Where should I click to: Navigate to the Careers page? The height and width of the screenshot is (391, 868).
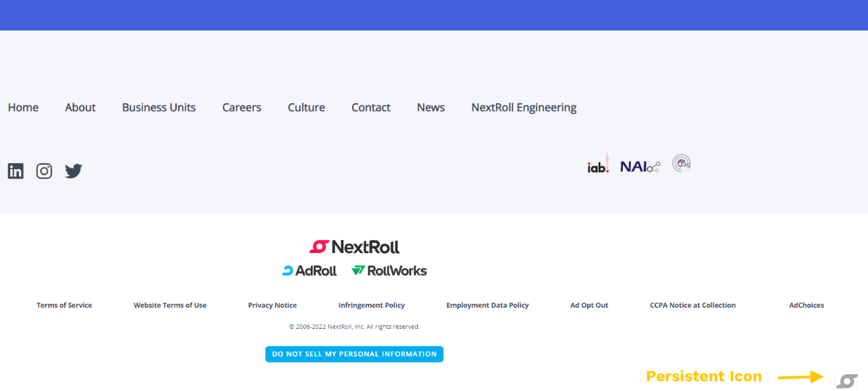pos(242,108)
